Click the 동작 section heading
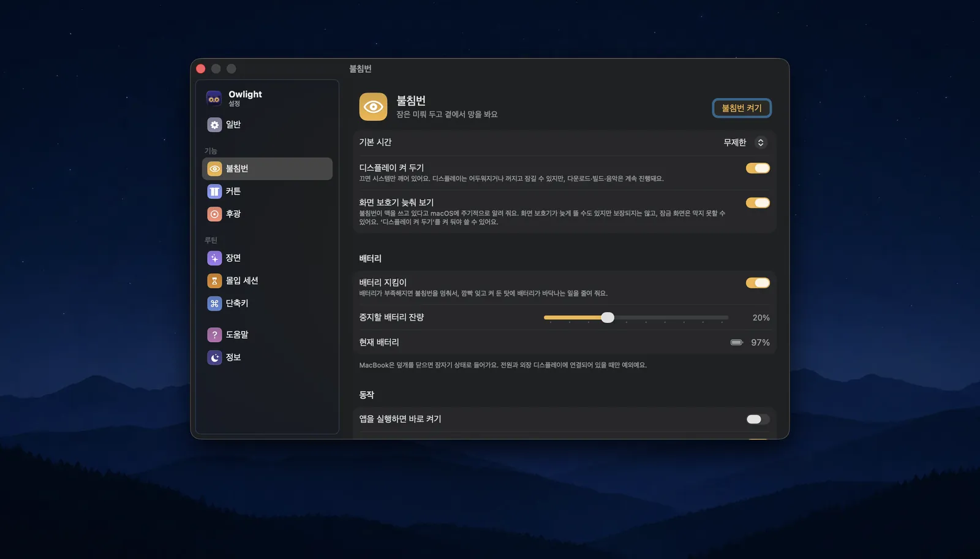This screenshot has height=559, width=980. 366,395
